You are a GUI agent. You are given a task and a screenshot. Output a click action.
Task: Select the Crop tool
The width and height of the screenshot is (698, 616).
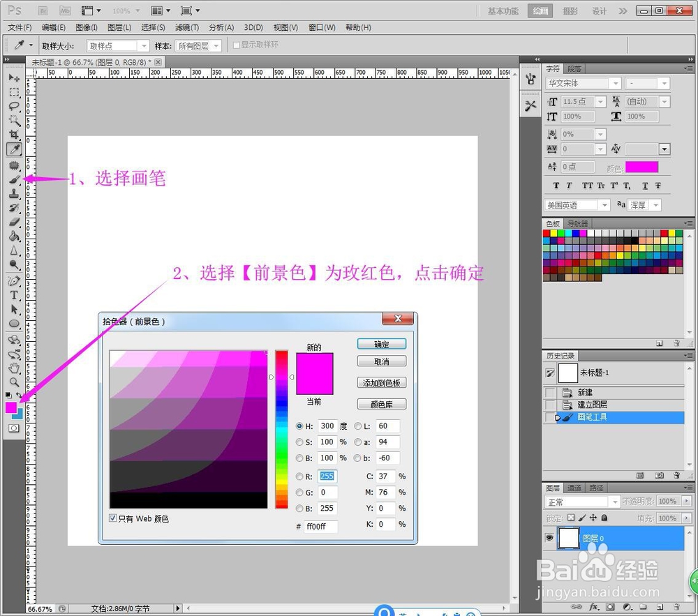click(14, 135)
